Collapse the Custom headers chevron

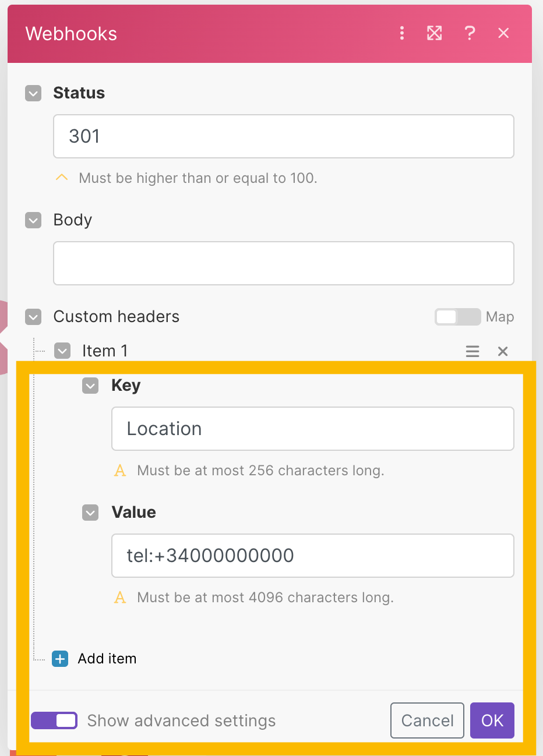pyautogui.click(x=33, y=317)
